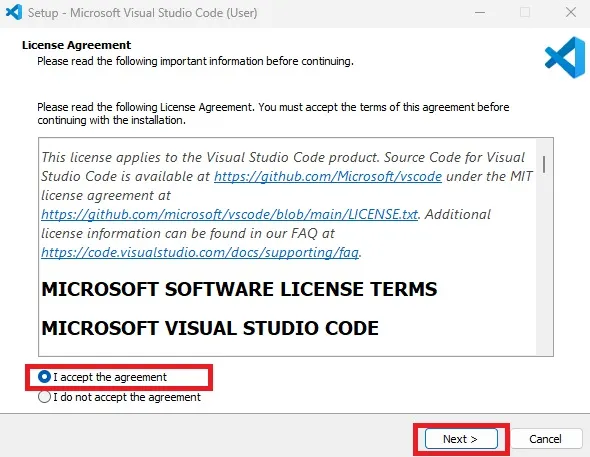
Task: Click the license text scrollbar thumb
Action: click(x=544, y=164)
